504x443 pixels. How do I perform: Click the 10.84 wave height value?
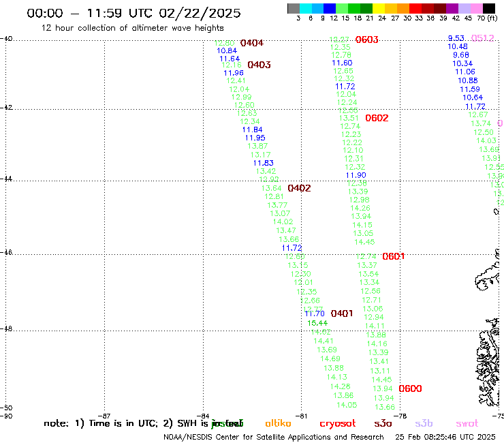pyautogui.click(x=227, y=50)
